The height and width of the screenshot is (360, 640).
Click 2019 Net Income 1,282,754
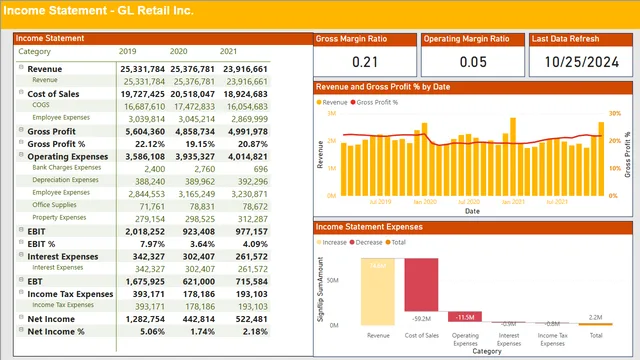click(x=145, y=319)
